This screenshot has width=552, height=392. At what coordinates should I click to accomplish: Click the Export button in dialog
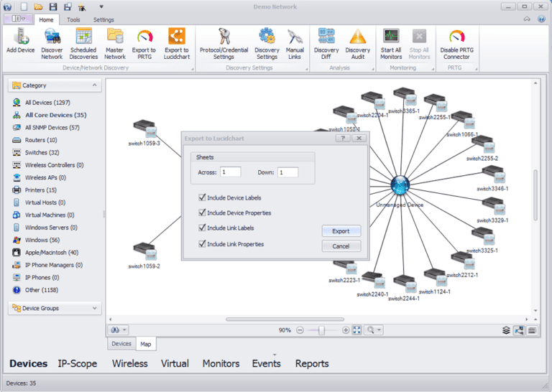[341, 231]
